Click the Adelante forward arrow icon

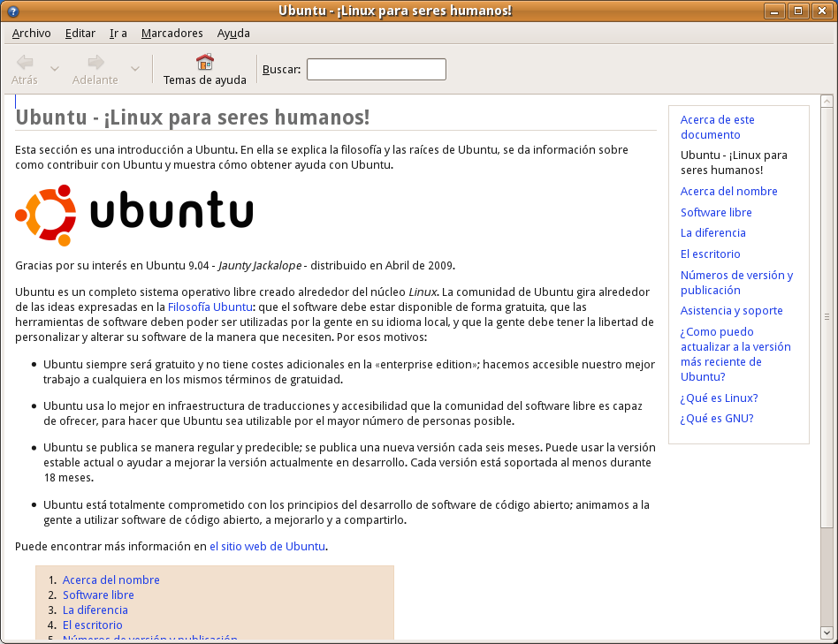tap(95, 63)
